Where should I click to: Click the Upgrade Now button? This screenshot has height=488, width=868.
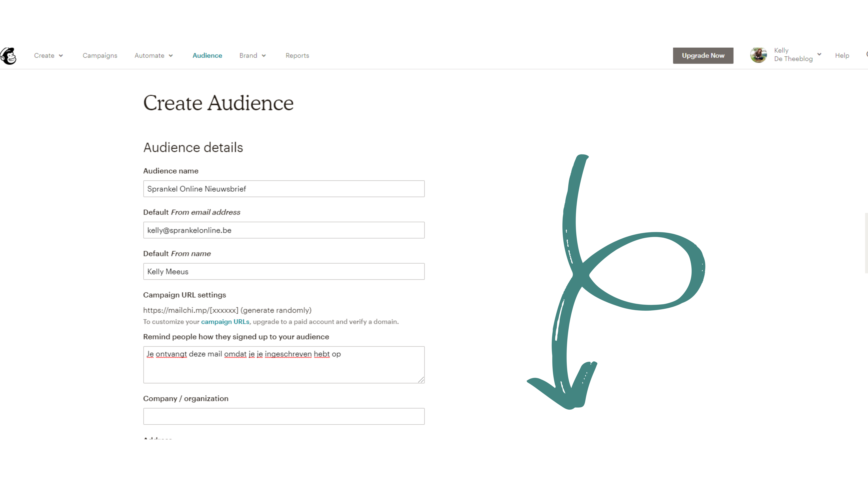click(703, 56)
